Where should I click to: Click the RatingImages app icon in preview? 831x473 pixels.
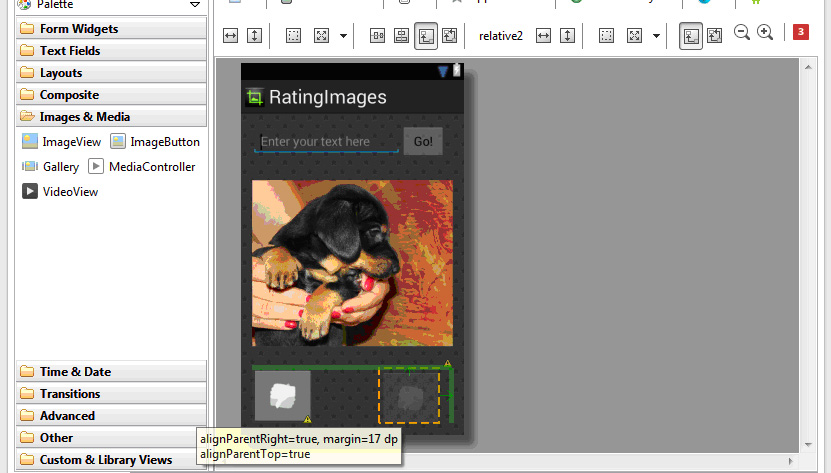[x=255, y=97]
